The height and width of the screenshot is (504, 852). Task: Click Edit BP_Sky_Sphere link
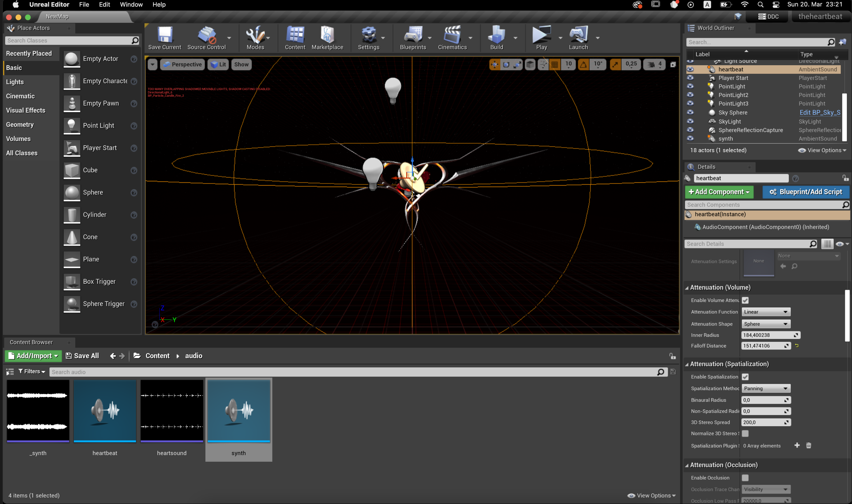coord(819,112)
